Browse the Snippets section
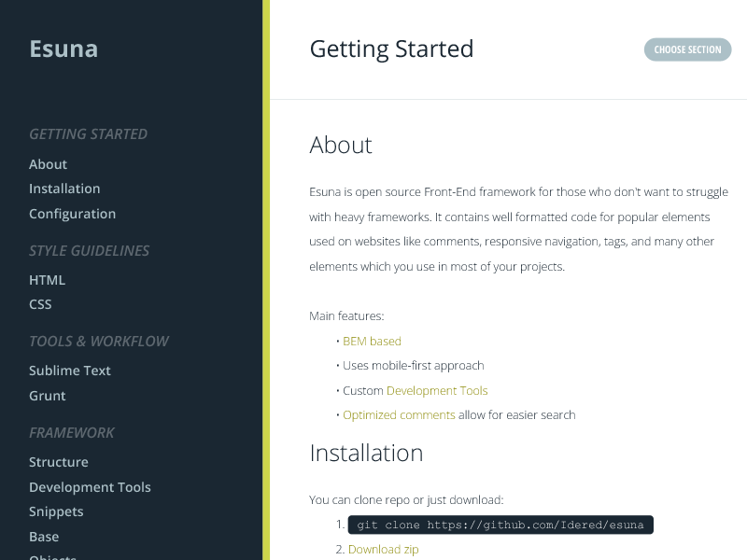The image size is (747, 560). point(56,511)
